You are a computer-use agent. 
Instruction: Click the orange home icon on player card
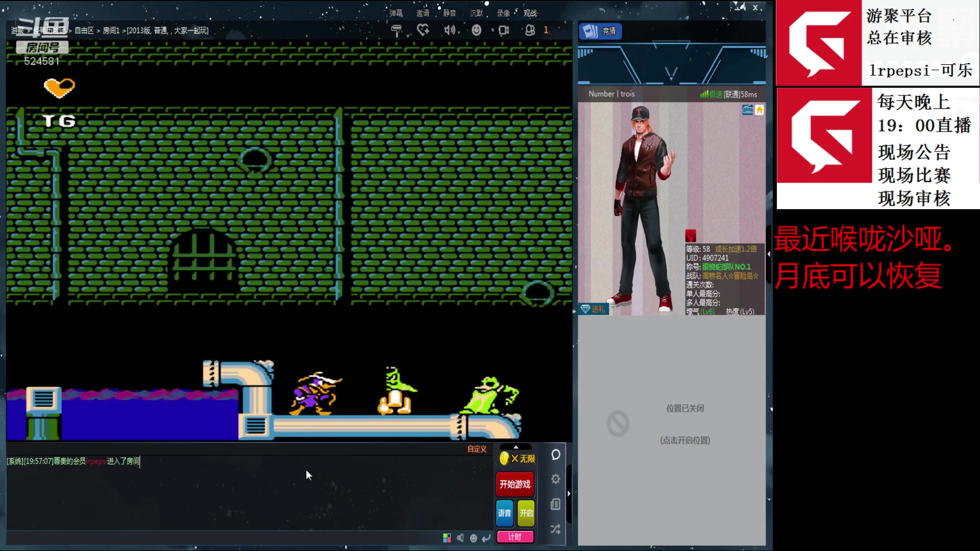point(759,110)
